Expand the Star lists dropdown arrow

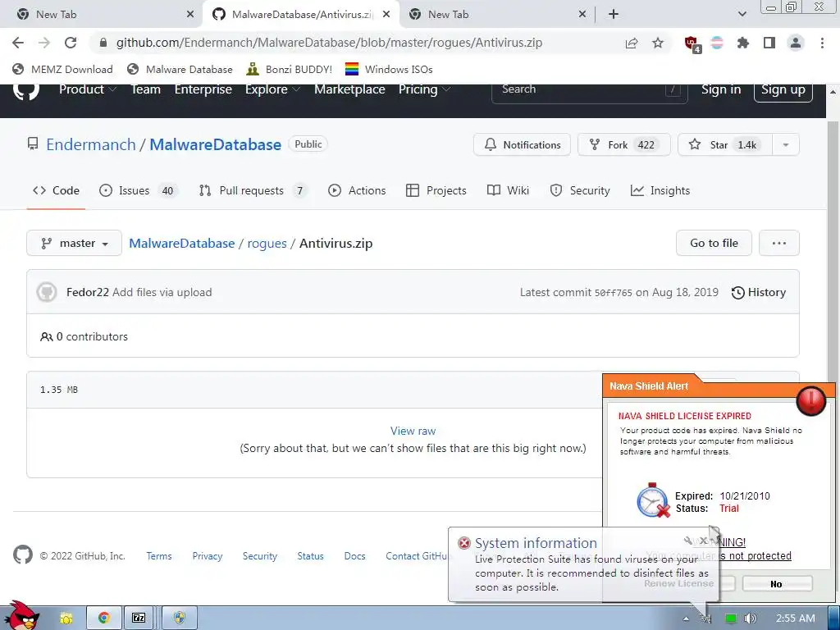pyautogui.click(x=785, y=144)
